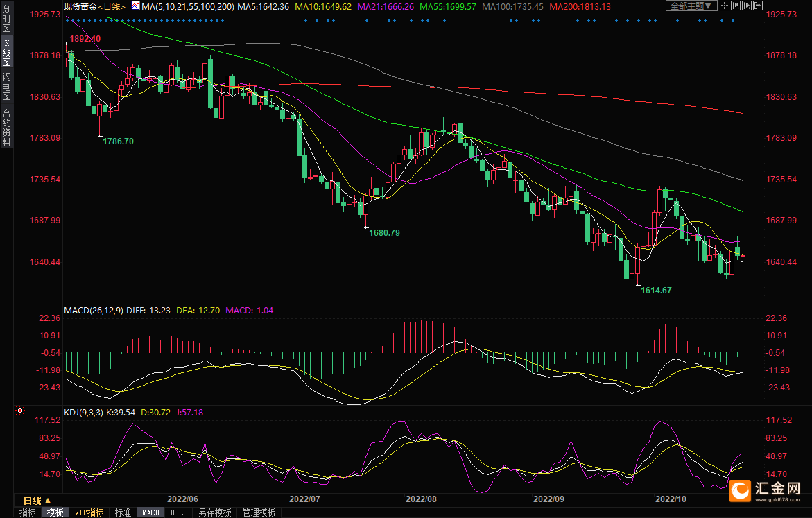Image resolution: width=812 pixels, height=518 pixels.
Task: Click the red sun icon beside KDJ
Action: [21, 411]
